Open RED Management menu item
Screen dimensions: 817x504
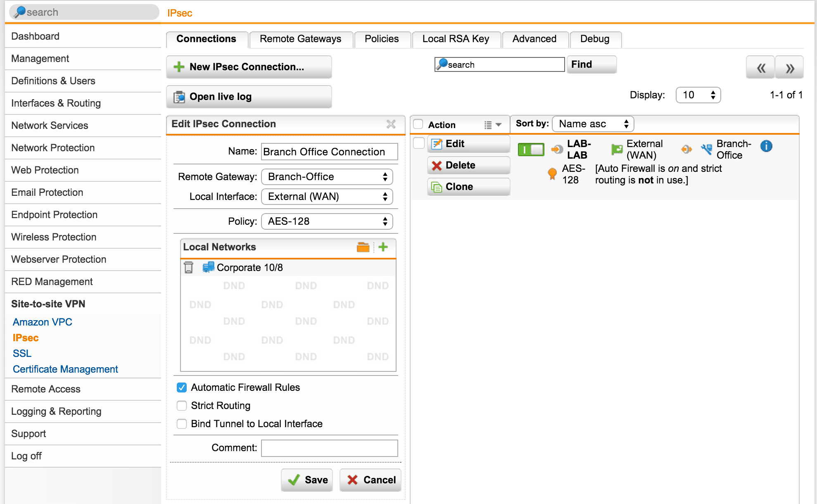[83, 282]
